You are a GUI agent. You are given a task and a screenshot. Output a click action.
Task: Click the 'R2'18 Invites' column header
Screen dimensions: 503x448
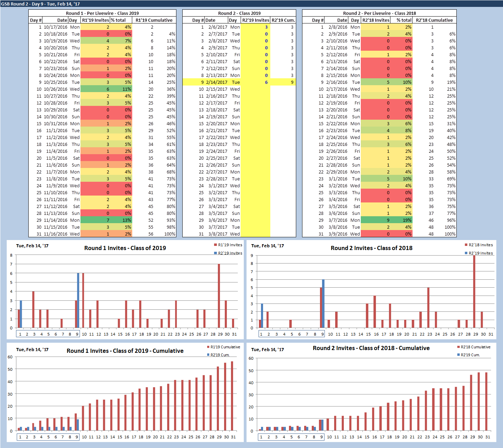point(376,20)
